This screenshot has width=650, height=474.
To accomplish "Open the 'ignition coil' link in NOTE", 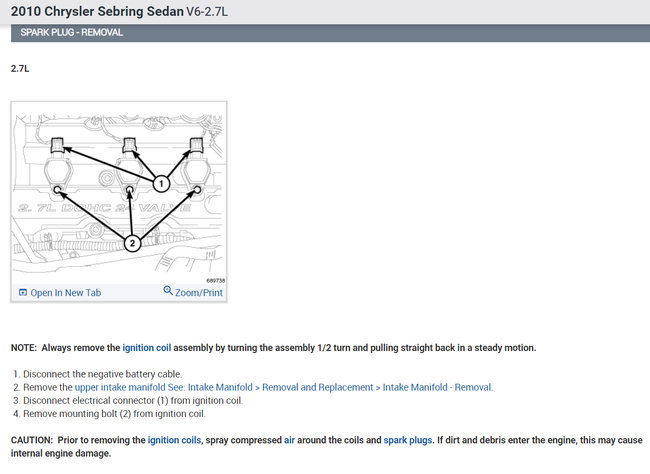I will [147, 348].
